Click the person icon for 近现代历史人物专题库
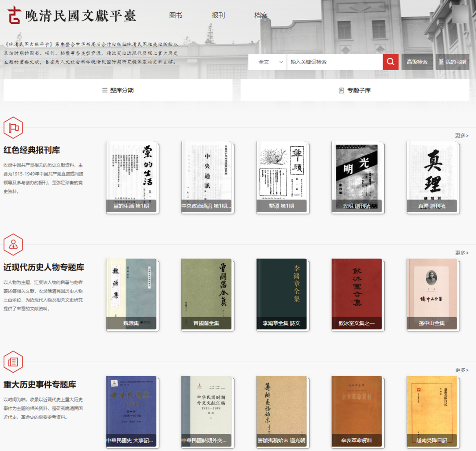Viewport: 476px width, 451px height. [13, 244]
